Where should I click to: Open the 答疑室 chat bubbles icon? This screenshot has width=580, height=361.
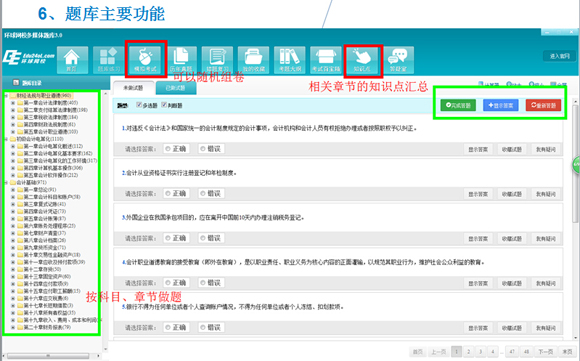click(x=398, y=60)
